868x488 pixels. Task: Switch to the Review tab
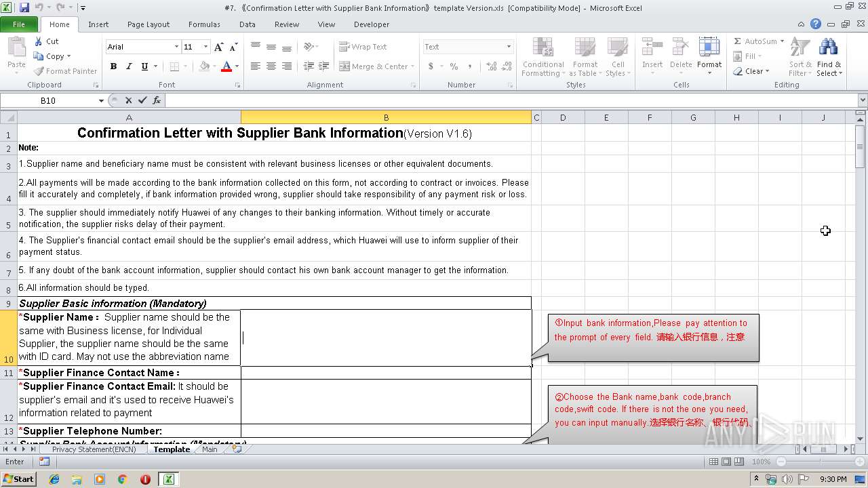pos(287,24)
